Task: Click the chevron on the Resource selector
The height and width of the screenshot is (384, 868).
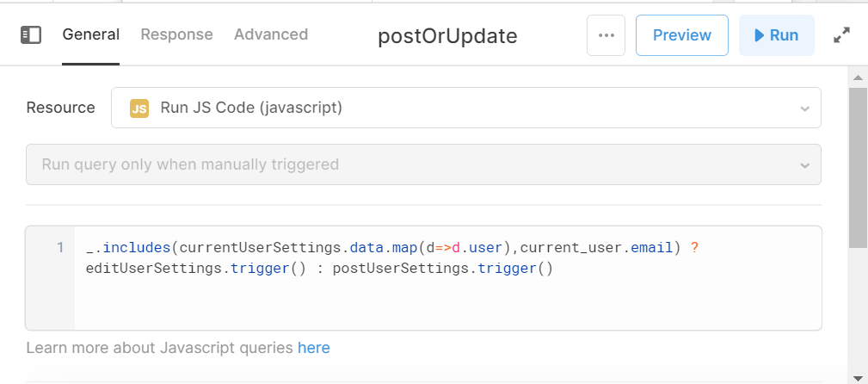Action: pyautogui.click(x=805, y=108)
